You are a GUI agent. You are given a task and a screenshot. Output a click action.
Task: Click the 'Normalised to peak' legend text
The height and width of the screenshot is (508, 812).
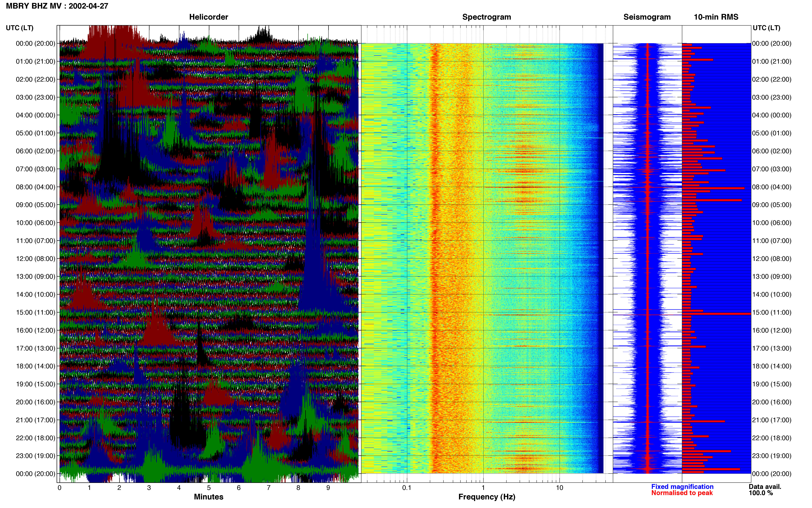pos(682,493)
